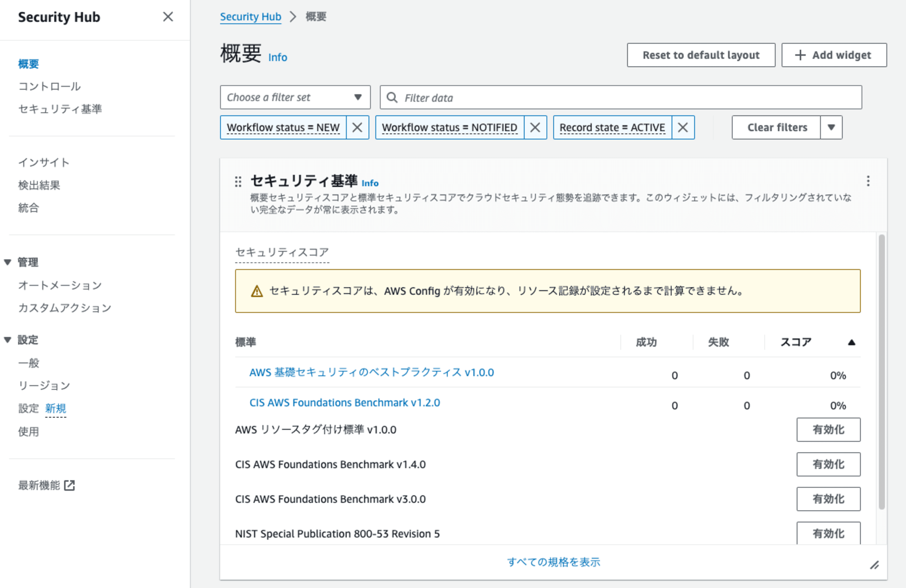Screen dimensions: 906x588
Task: Click the Workflow status = NOTIFIED filter token
Action: 449,127
